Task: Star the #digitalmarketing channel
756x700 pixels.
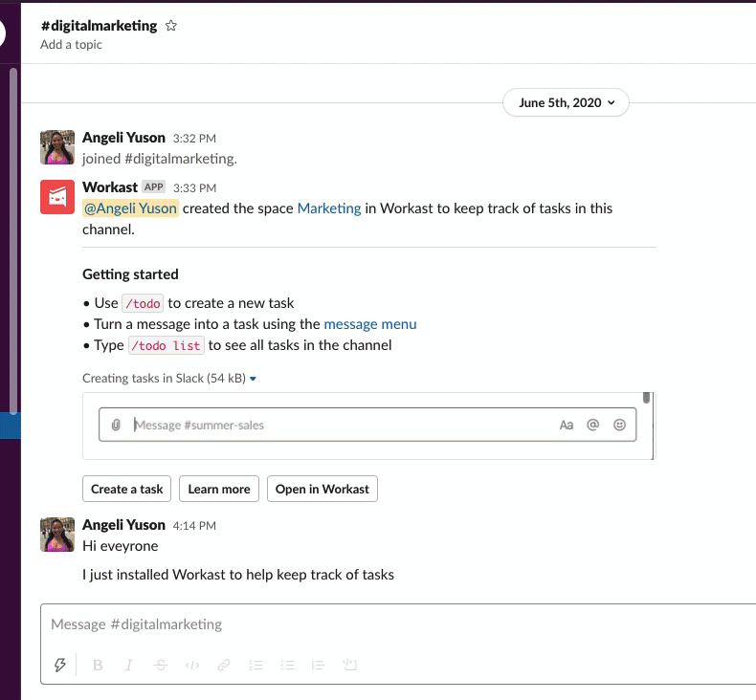Action: (170, 26)
